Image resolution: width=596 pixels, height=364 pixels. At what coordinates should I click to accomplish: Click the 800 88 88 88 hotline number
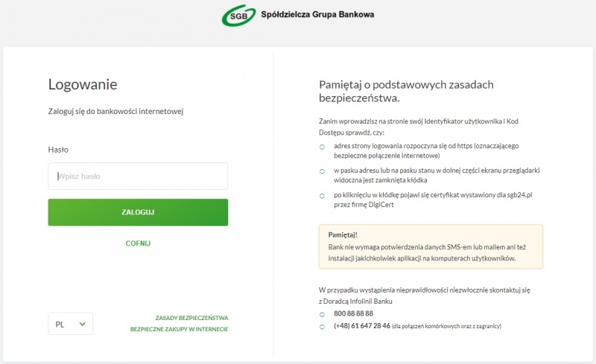coord(353,313)
